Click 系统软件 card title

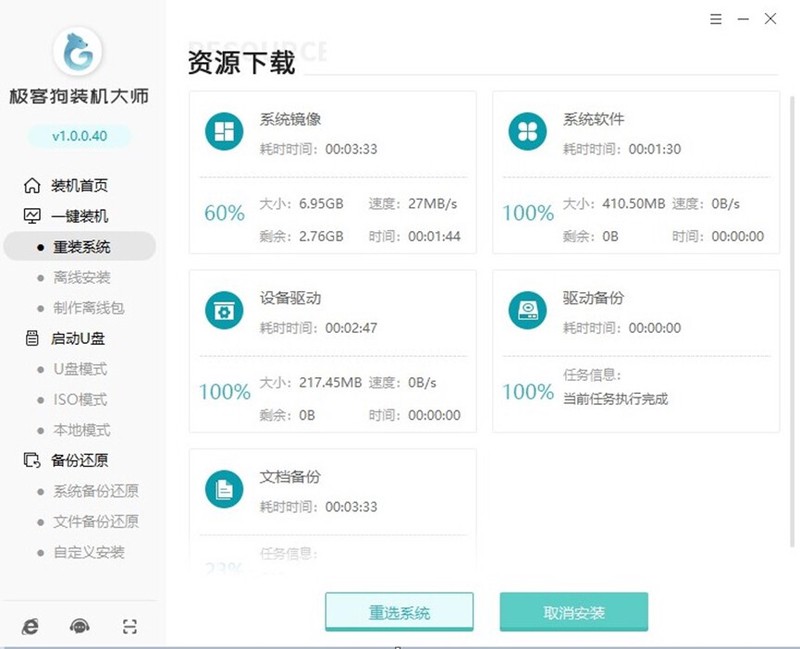[593, 119]
